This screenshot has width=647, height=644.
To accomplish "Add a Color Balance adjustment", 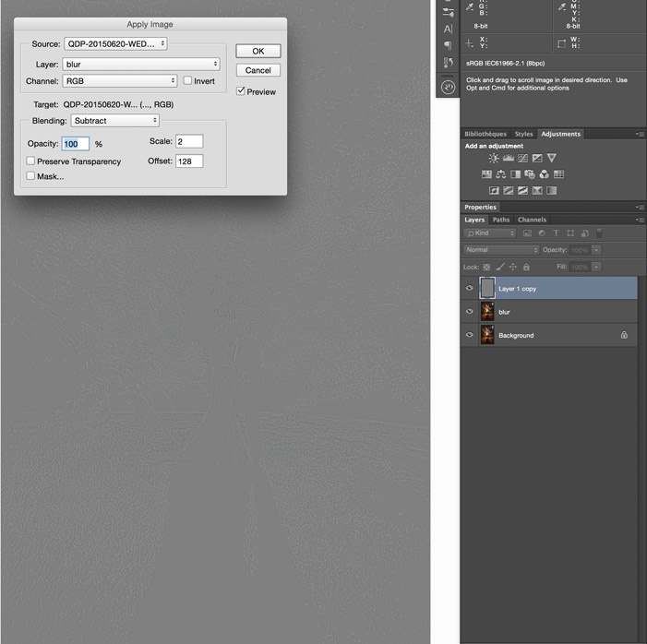I will click(500, 174).
